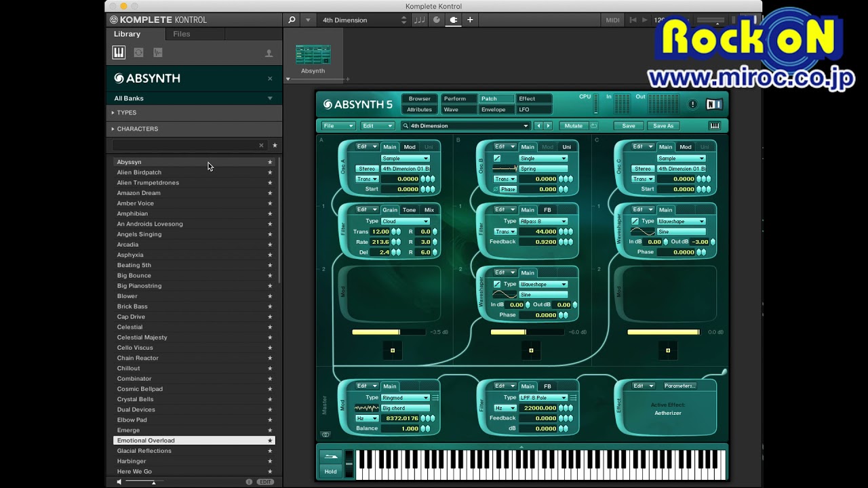Open the Absynth Browser page

point(420,99)
